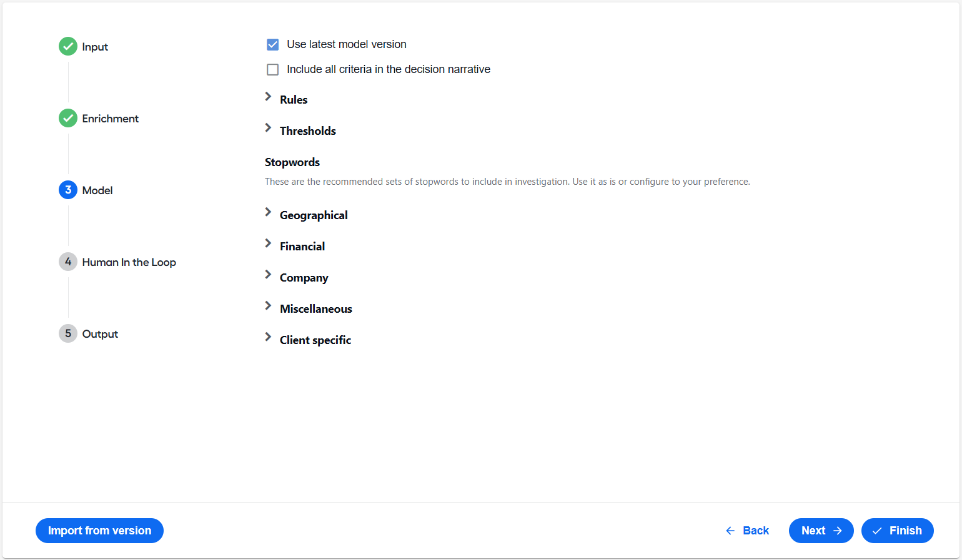Viewport: 962px width, 560px height.
Task: Select the step 4 circle icon
Action: [68, 262]
